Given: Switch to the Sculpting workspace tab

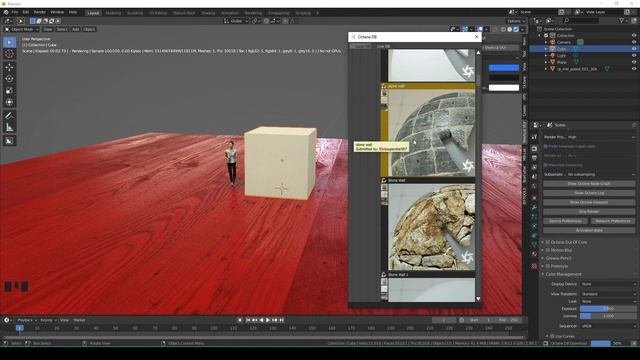Looking at the screenshot, I should coord(135,13).
